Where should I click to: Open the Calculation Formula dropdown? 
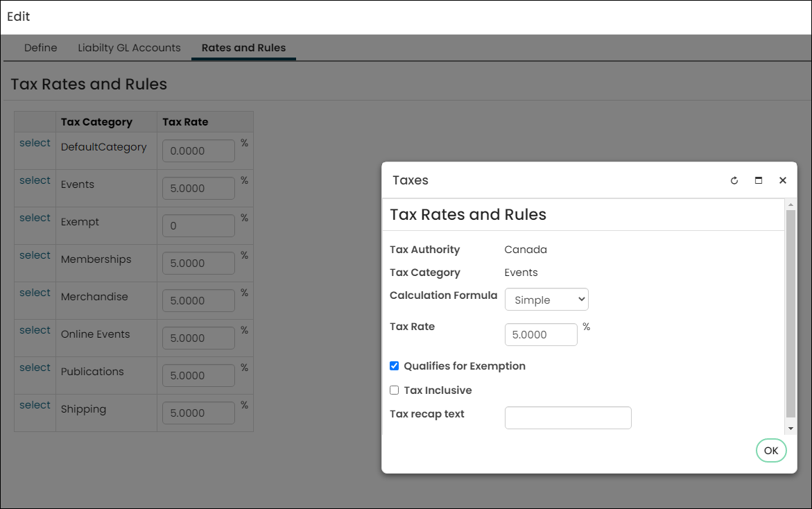coord(546,300)
